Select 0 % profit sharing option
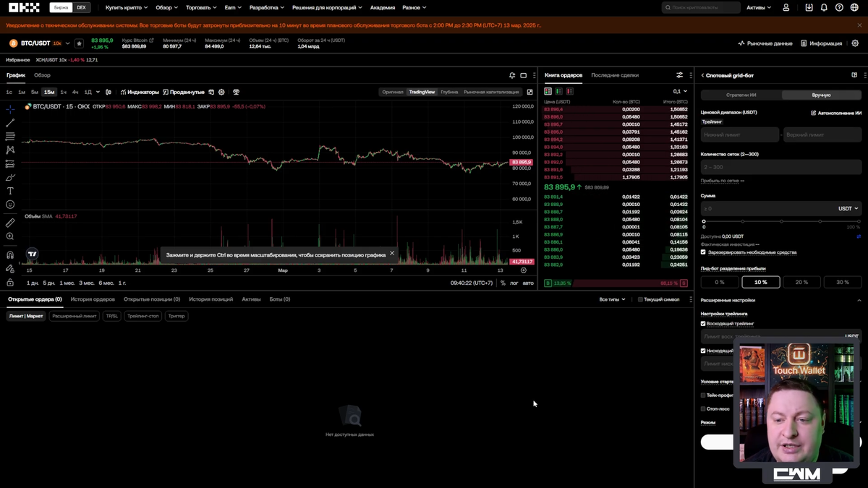Viewport: 868px width, 488px height. [x=719, y=282]
